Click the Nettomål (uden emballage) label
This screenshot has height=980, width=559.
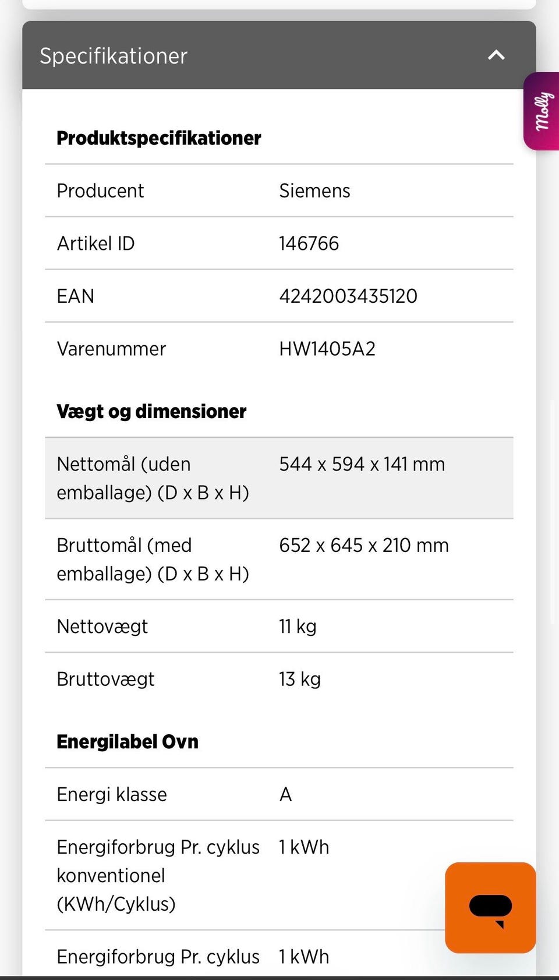tap(153, 478)
